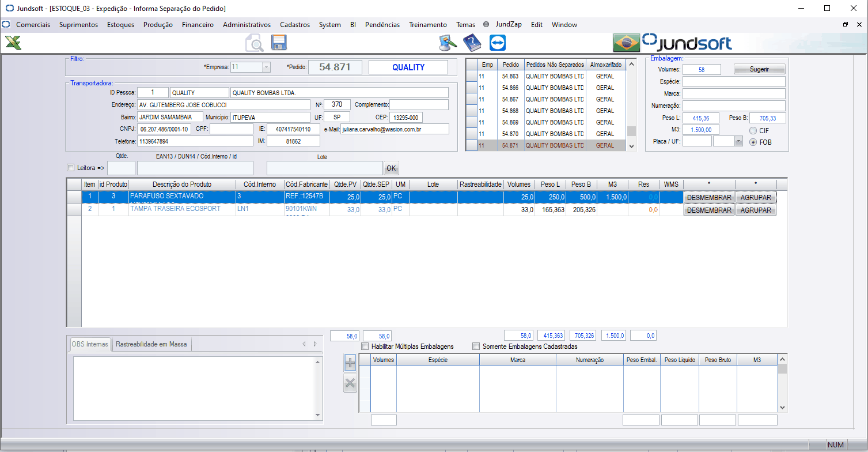Click Descrição do Produto column header

[x=182, y=184]
